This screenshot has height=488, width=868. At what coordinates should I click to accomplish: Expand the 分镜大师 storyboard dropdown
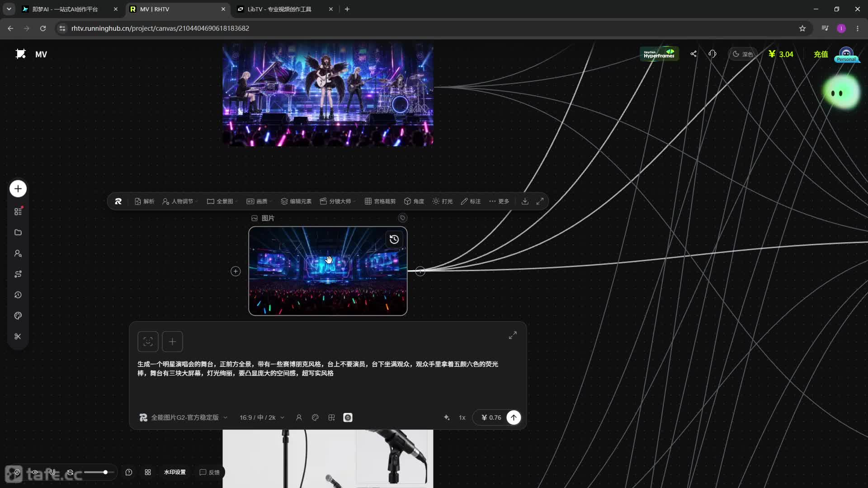pyautogui.click(x=337, y=202)
